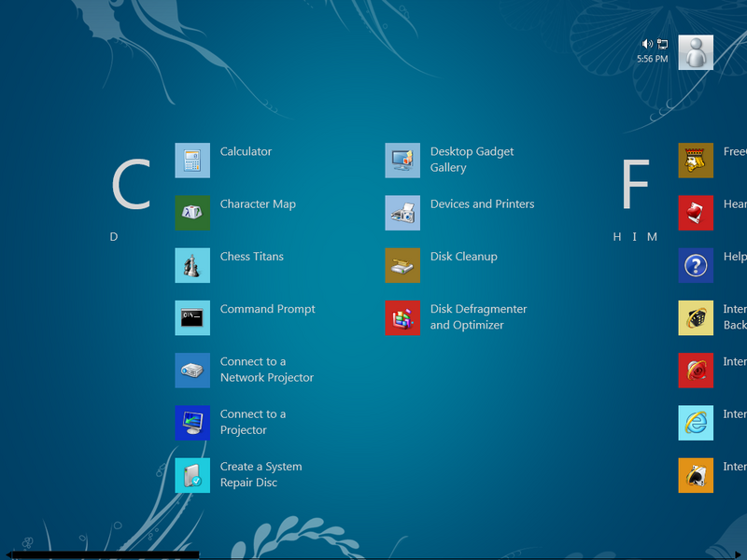The height and width of the screenshot is (560, 747).
Task: Click Desktop Gadget Gallery label
Action: pos(472,160)
